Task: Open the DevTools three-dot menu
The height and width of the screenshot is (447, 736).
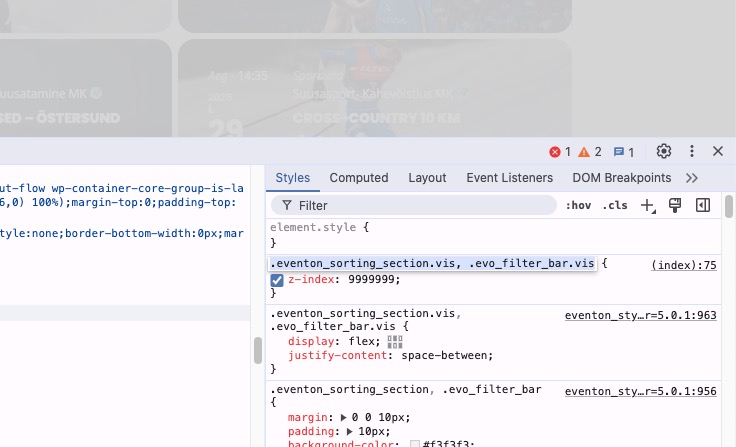Action: pyautogui.click(x=691, y=151)
